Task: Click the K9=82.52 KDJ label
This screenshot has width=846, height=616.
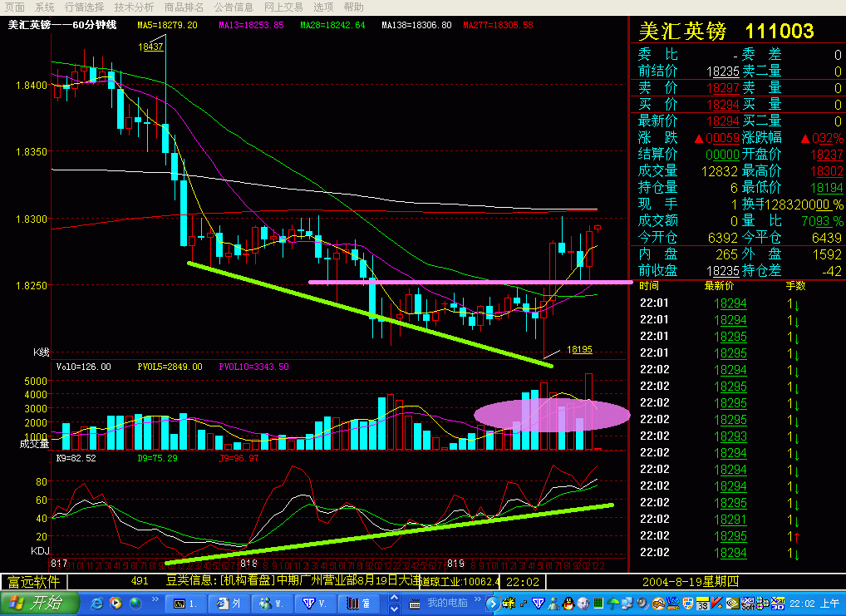Action: [76, 458]
